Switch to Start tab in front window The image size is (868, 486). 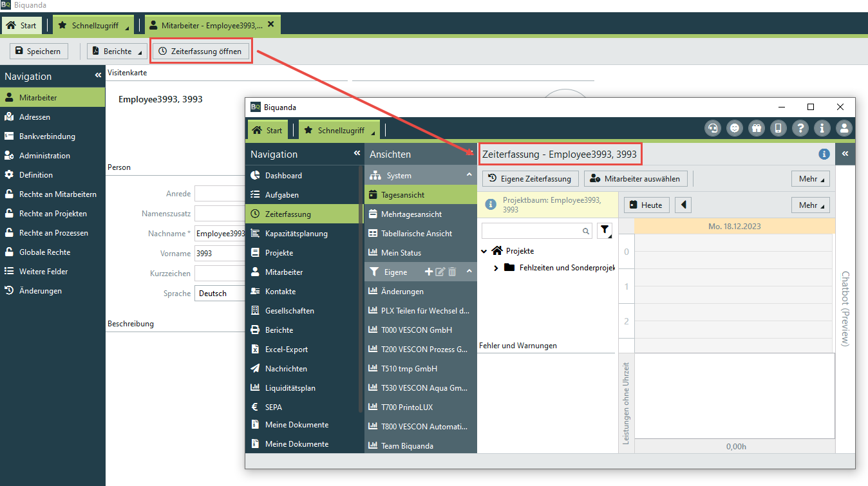pos(267,130)
